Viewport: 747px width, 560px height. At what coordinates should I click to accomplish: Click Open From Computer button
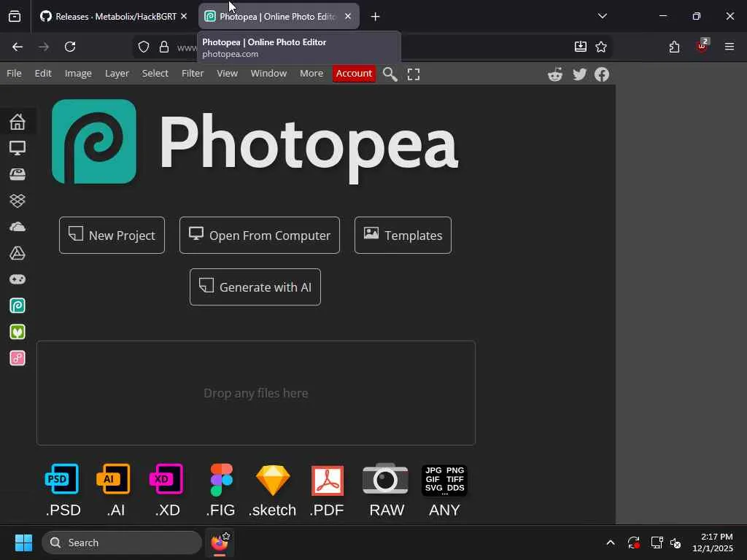260,236
